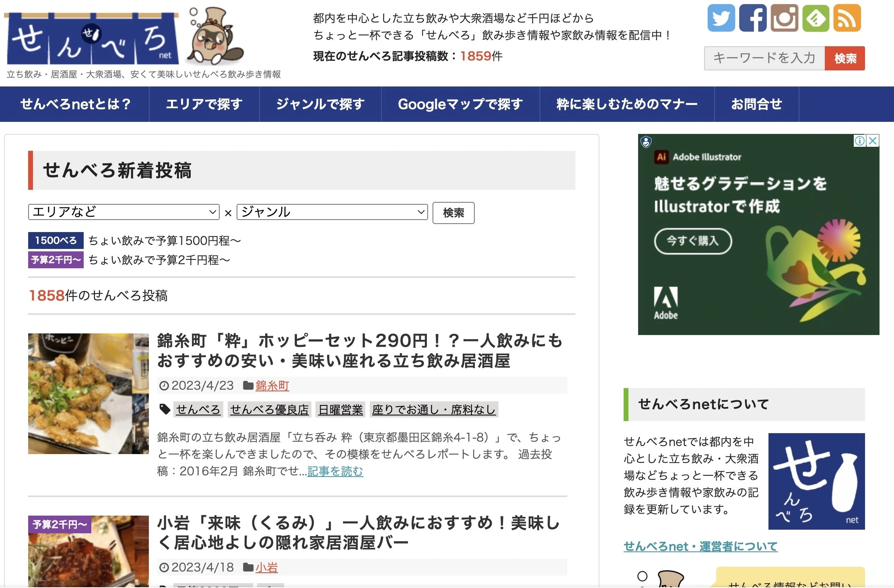The image size is (894, 588).
Task: Navigate to お問合せ menu item
Action: point(757,104)
